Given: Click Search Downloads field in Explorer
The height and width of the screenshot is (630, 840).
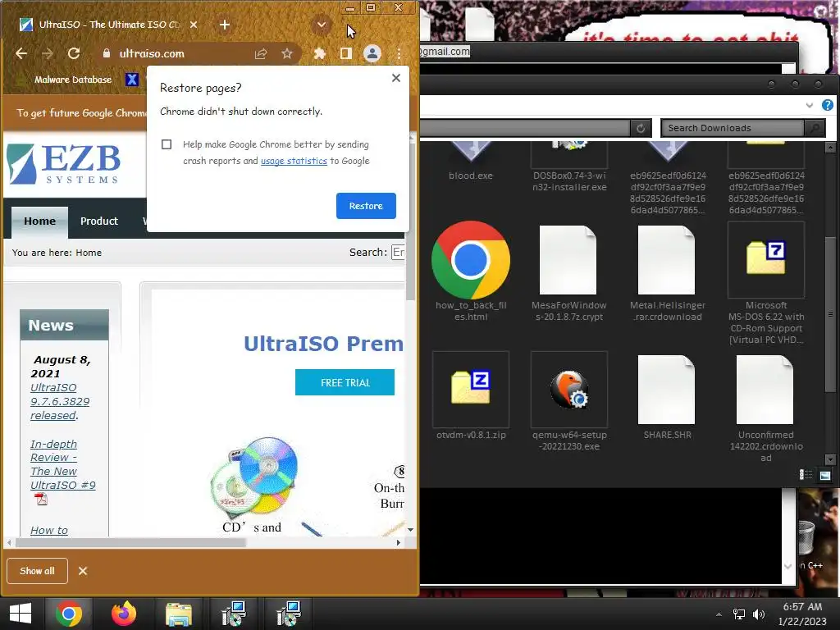Looking at the screenshot, I should [733, 128].
